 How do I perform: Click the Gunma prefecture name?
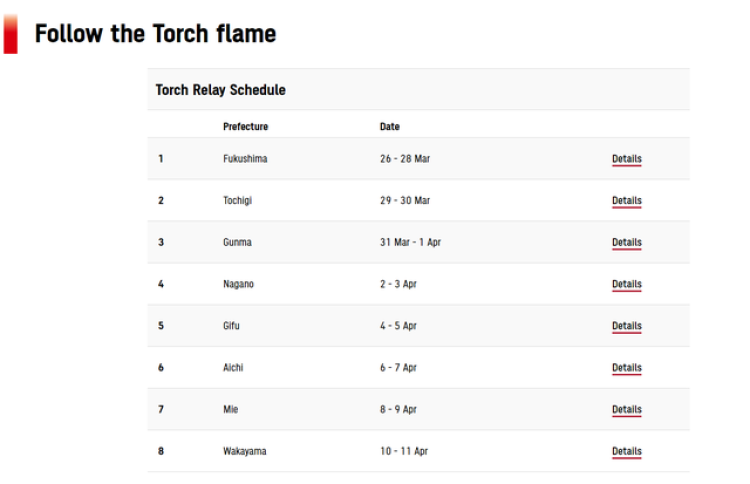[237, 242]
